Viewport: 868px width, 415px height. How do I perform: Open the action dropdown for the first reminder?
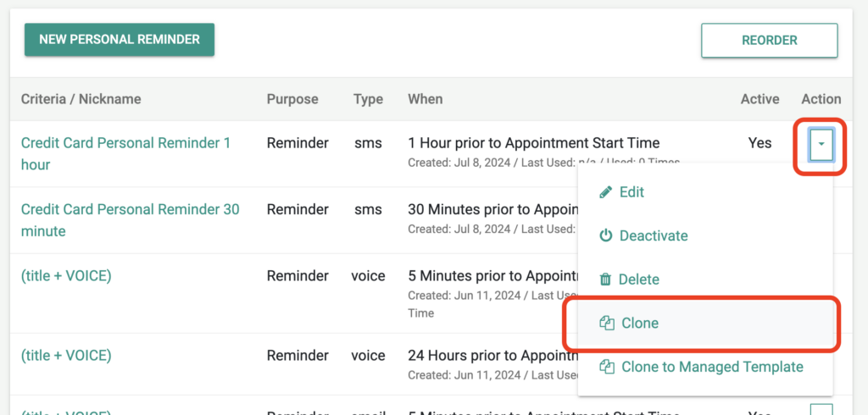(821, 143)
